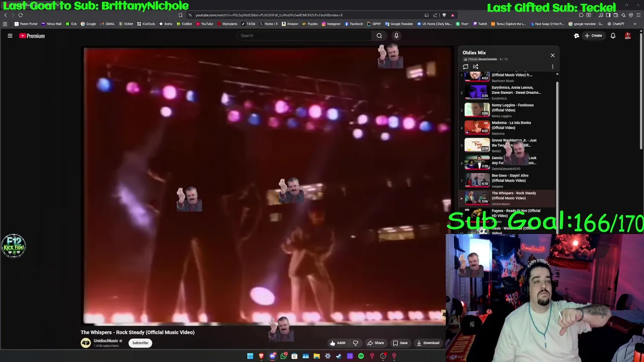Open the Twitch bookmark

pos(480,24)
